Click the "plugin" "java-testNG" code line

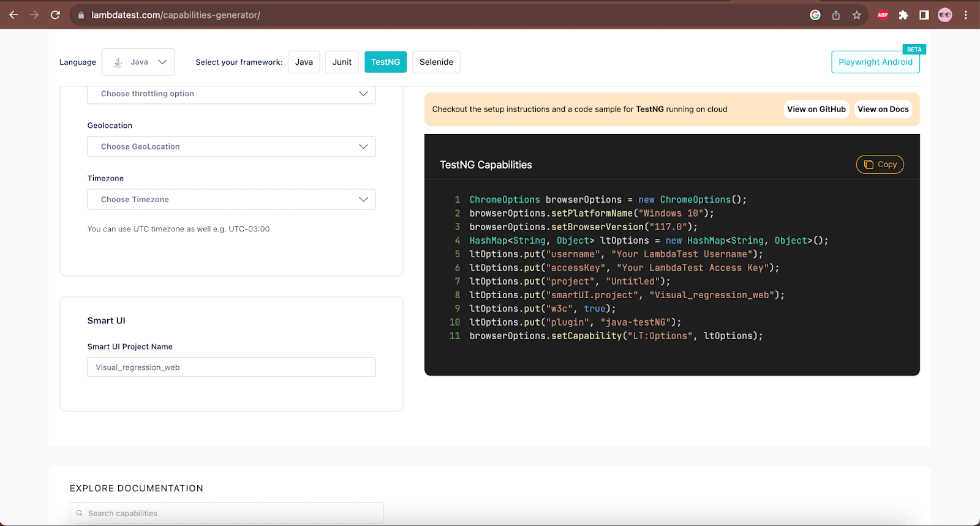pos(575,322)
